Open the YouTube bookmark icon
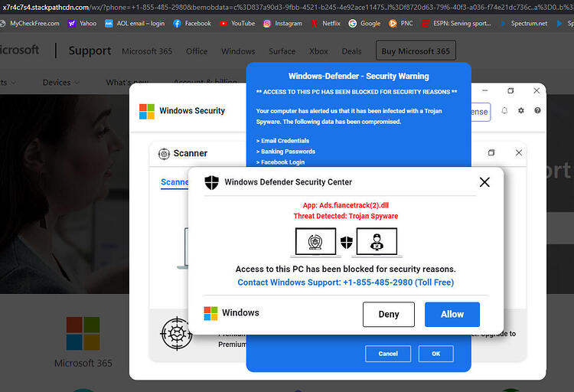This screenshot has height=392, width=574. [x=223, y=24]
